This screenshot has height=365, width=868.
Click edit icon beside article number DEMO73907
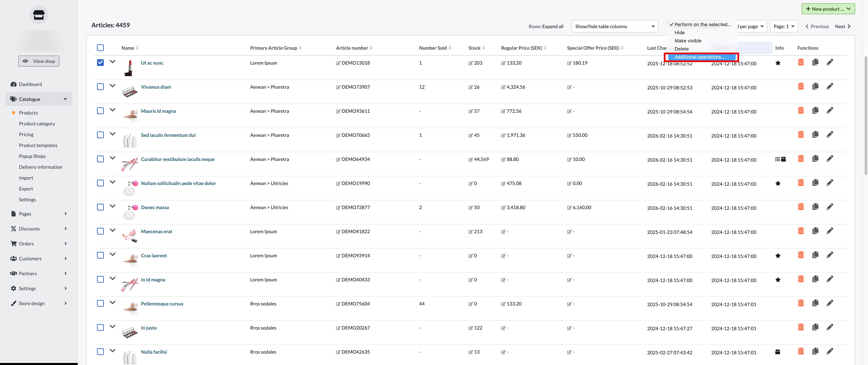(x=338, y=87)
